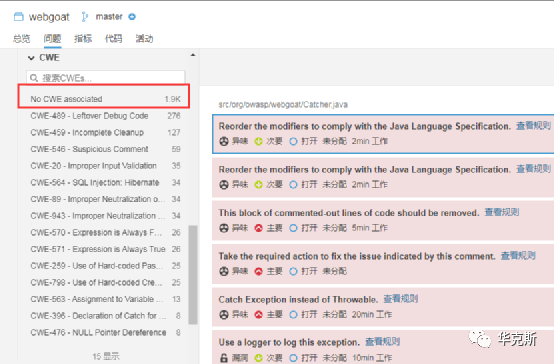
Task: Filter by CWE-798 Use of Hard-coded Credentials
Action: click(105, 282)
